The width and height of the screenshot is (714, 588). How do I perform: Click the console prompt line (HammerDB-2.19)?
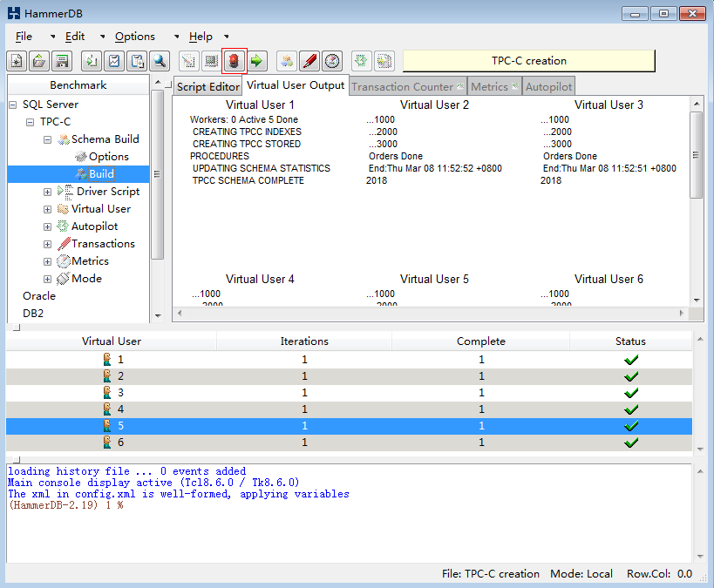(66, 505)
